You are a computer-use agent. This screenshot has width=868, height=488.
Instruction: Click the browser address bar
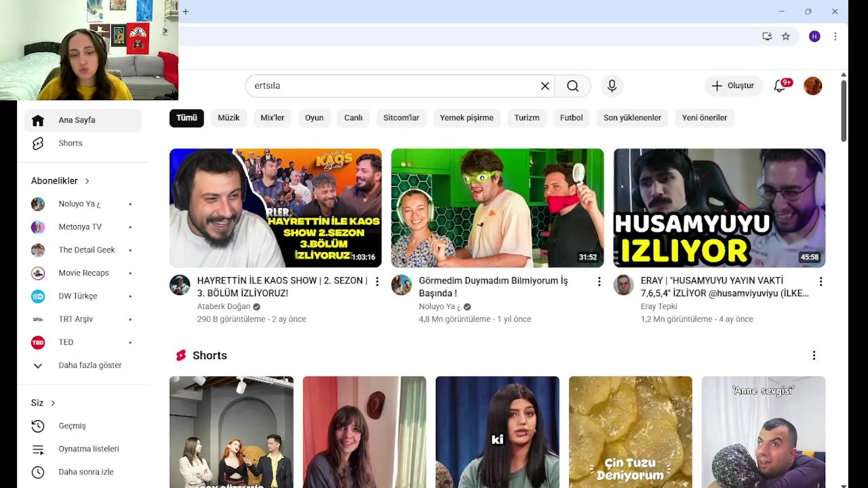[x=468, y=37]
